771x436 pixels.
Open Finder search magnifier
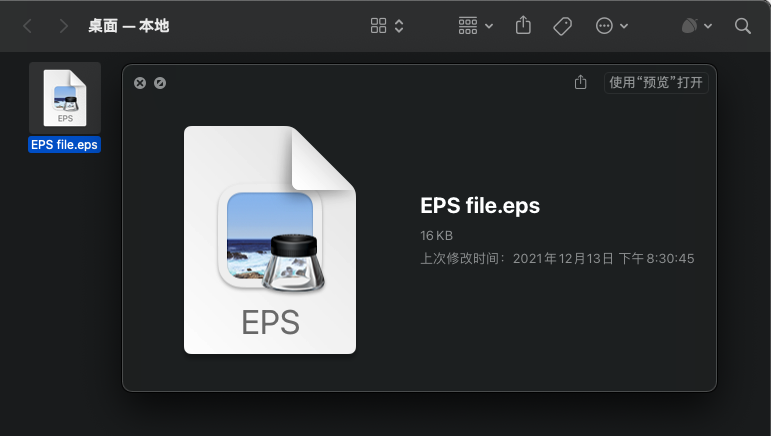pos(742,26)
